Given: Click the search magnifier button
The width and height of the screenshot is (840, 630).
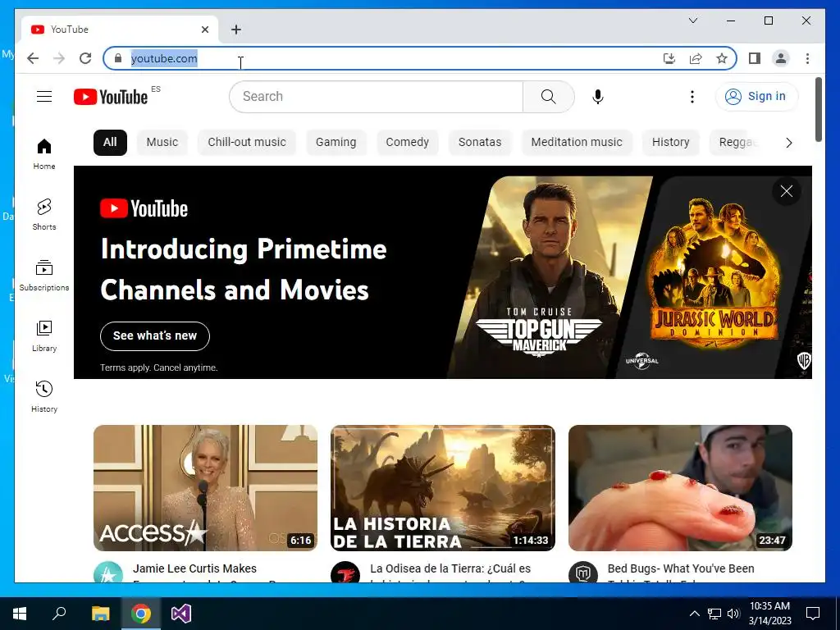Looking at the screenshot, I should pyautogui.click(x=548, y=97).
